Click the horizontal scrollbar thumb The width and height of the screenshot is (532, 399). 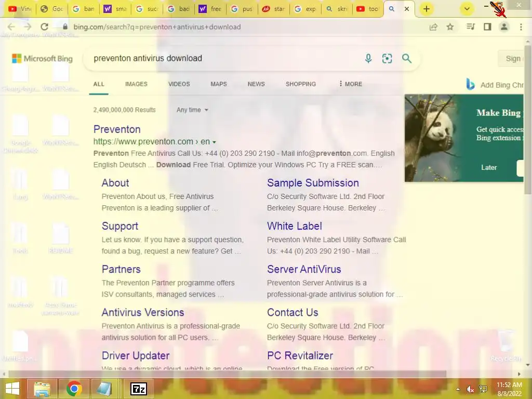[228, 374]
